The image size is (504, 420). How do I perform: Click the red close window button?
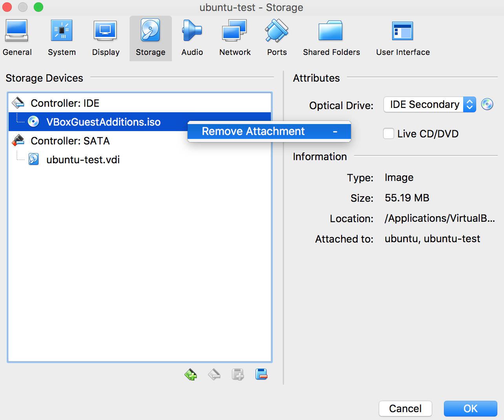pos(7,7)
